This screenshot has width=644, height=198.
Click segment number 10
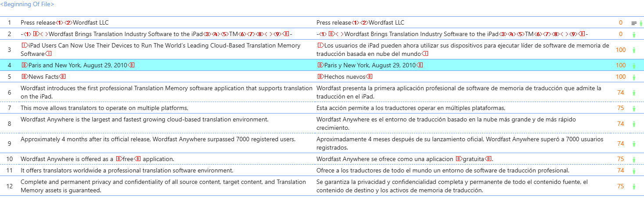pyautogui.click(x=10, y=159)
